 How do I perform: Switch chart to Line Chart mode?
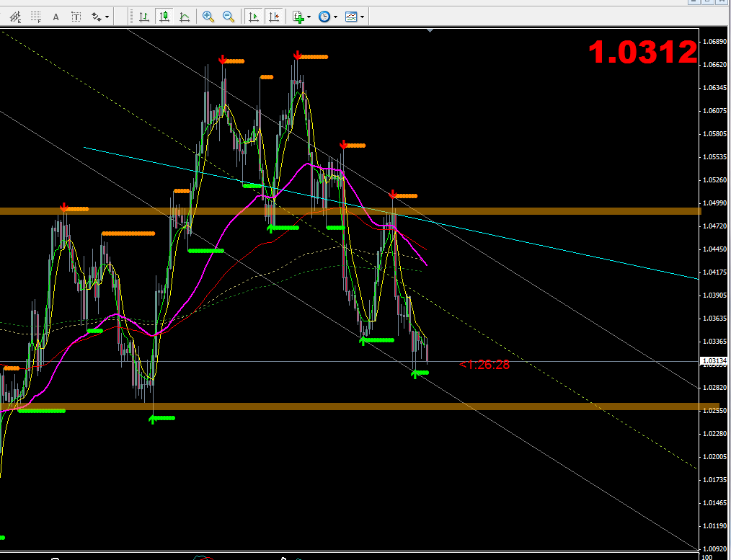coord(185,17)
